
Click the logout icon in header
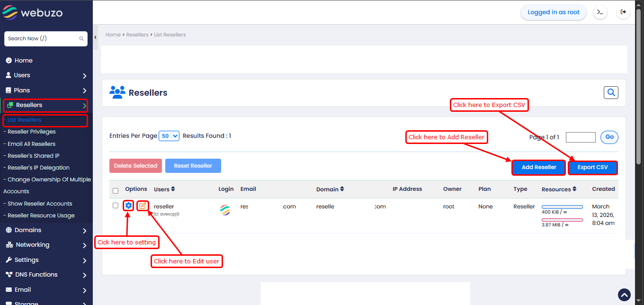(623, 12)
